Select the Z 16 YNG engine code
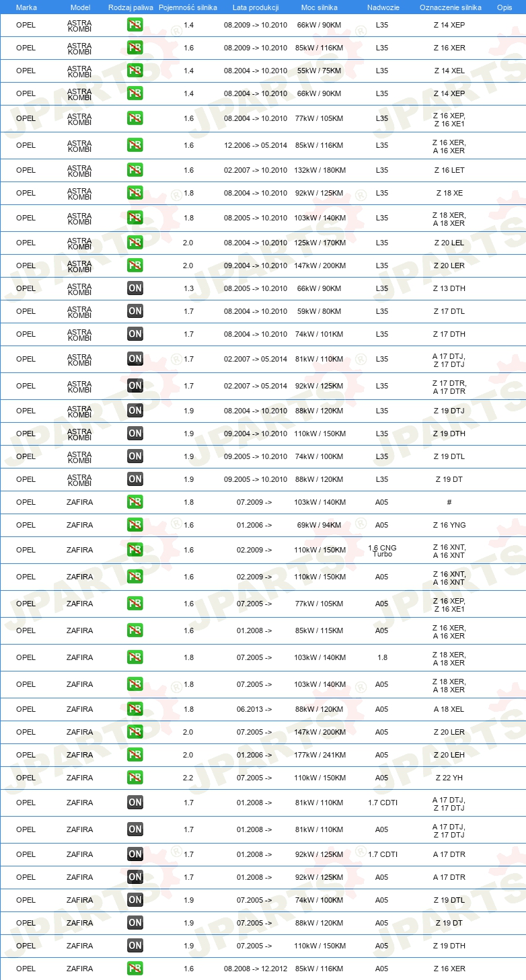This screenshot has width=526, height=980. [x=449, y=525]
